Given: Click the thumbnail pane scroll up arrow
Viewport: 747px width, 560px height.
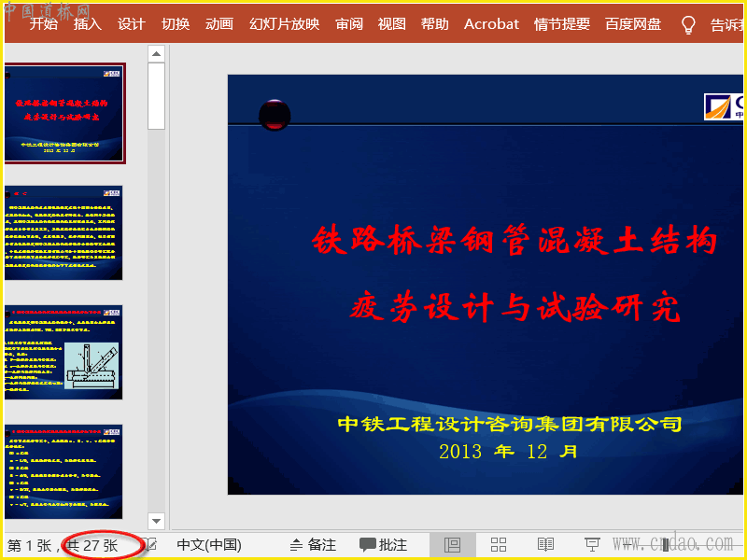Looking at the screenshot, I should pyautogui.click(x=156, y=54).
